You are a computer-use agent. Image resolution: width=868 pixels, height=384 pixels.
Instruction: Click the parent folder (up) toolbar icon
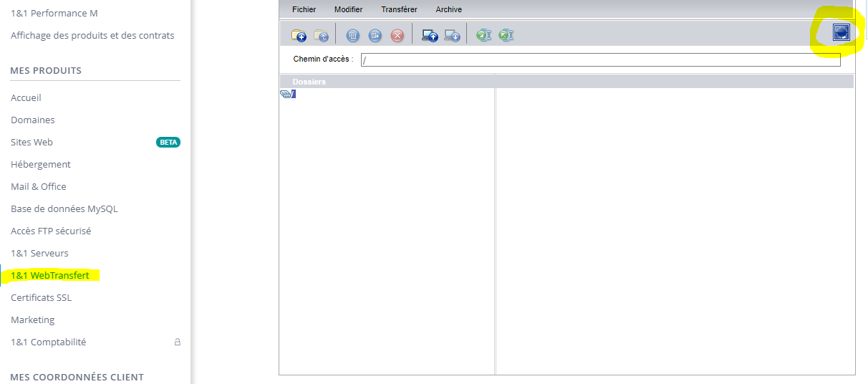(x=322, y=35)
